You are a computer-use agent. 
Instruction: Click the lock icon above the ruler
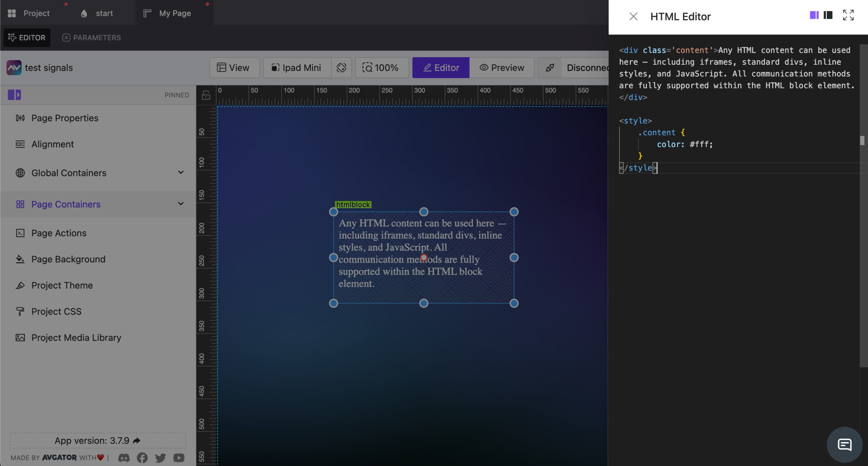(206, 95)
